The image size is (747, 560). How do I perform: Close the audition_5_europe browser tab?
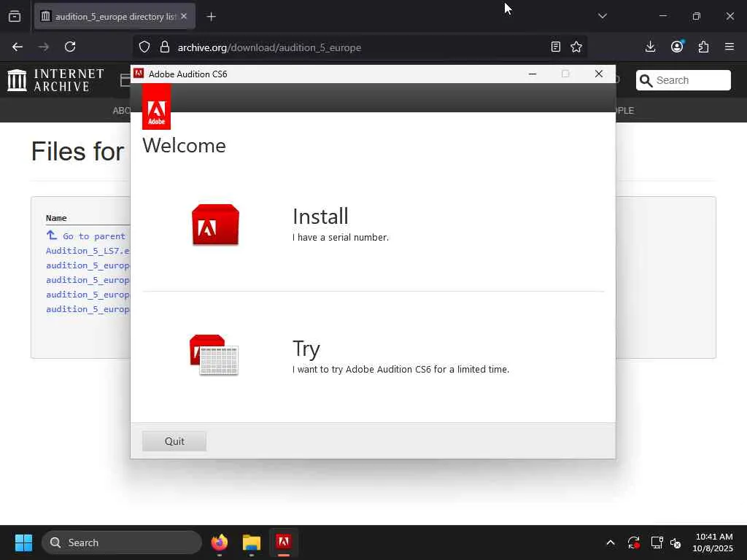pos(184,16)
